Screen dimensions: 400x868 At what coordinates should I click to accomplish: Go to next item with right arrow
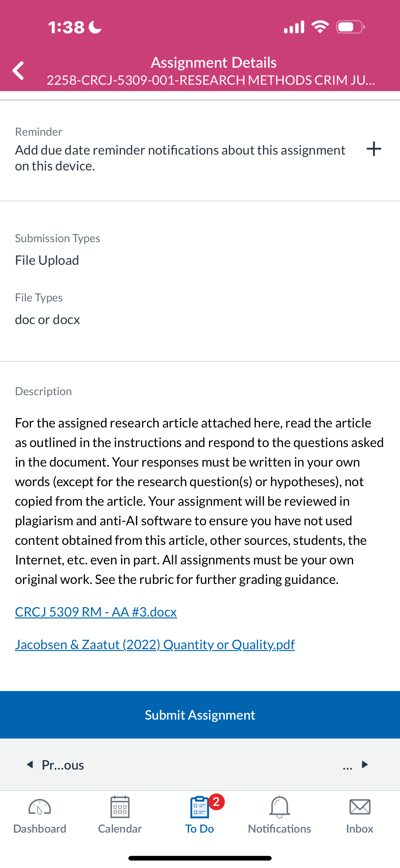click(x=365, y=764)
